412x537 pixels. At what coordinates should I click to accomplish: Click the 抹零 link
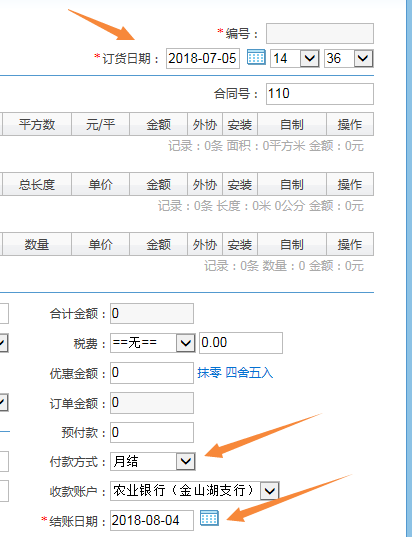click(209, 373)
